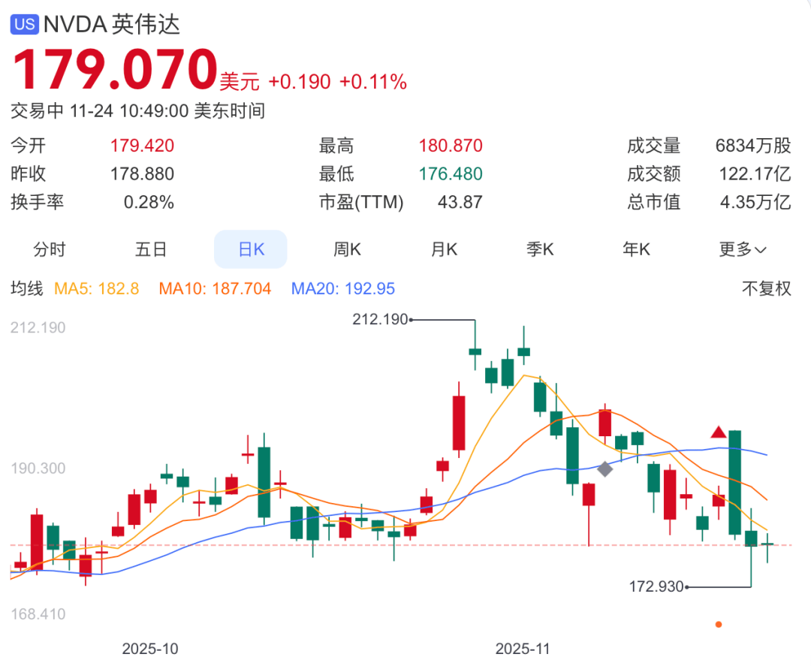Screen dimensions: 811x672
Task: Switch to the 分时 intraday tab
Action: 50,250
